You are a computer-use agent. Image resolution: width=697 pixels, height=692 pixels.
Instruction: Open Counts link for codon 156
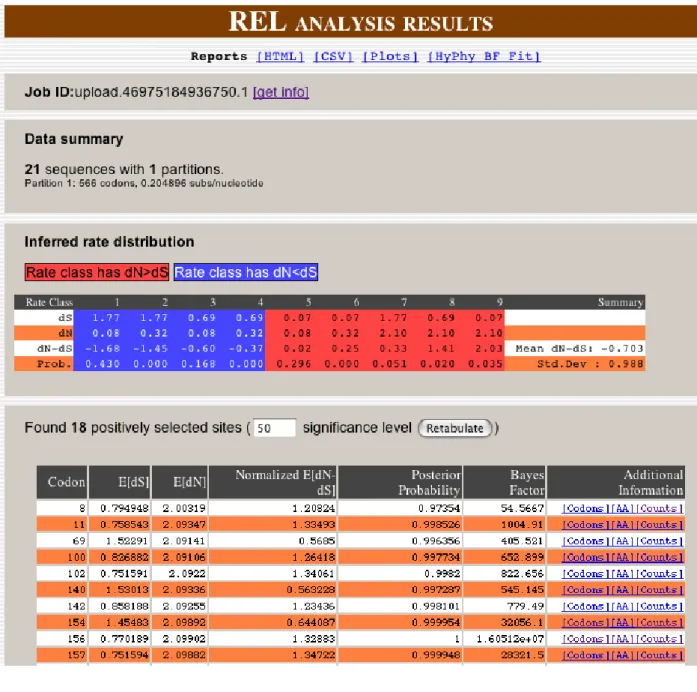click(659, 639)
